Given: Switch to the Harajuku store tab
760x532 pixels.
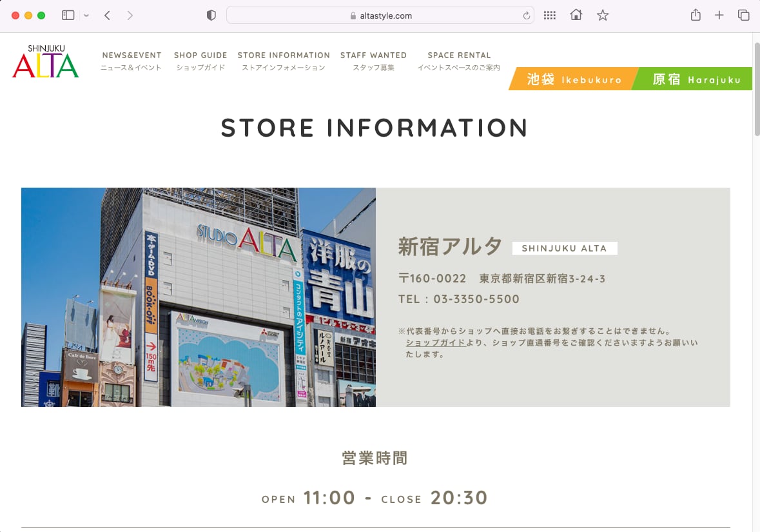Looking at the screenshot, I should (x=694, y=79).
